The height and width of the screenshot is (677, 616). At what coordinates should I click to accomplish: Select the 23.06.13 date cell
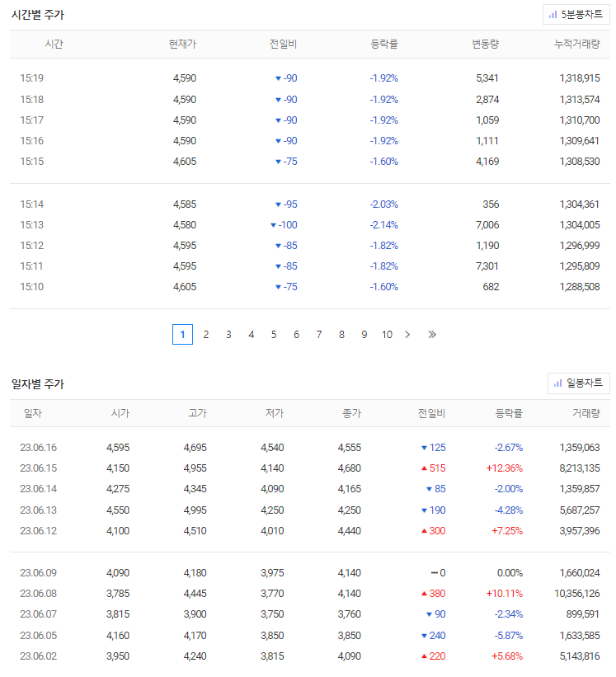coord(39,510)
